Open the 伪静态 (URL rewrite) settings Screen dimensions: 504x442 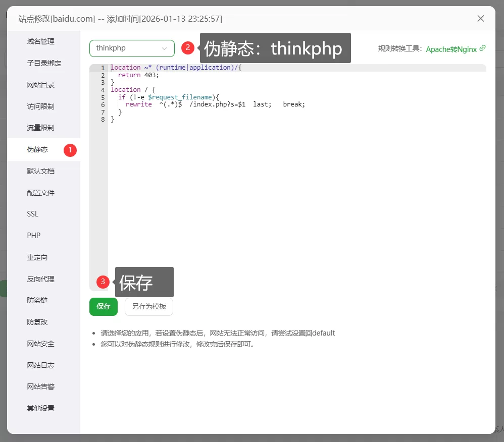point(37,149)
